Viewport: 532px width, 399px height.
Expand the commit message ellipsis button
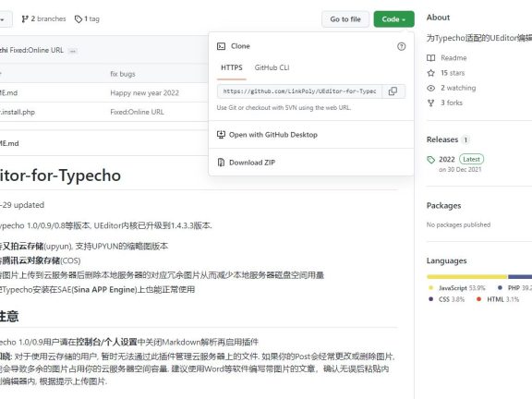73,51
